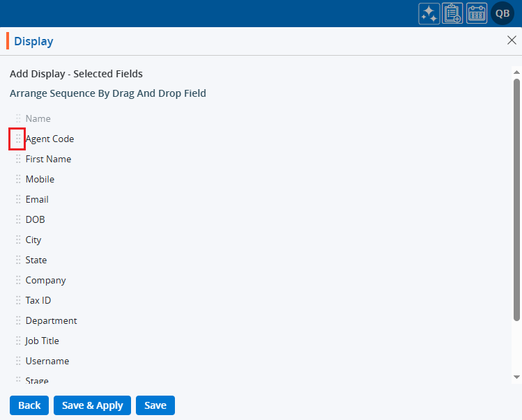Click the drag handle beside DOB
The width and height of the screenshot is (522, 420).
18,220
